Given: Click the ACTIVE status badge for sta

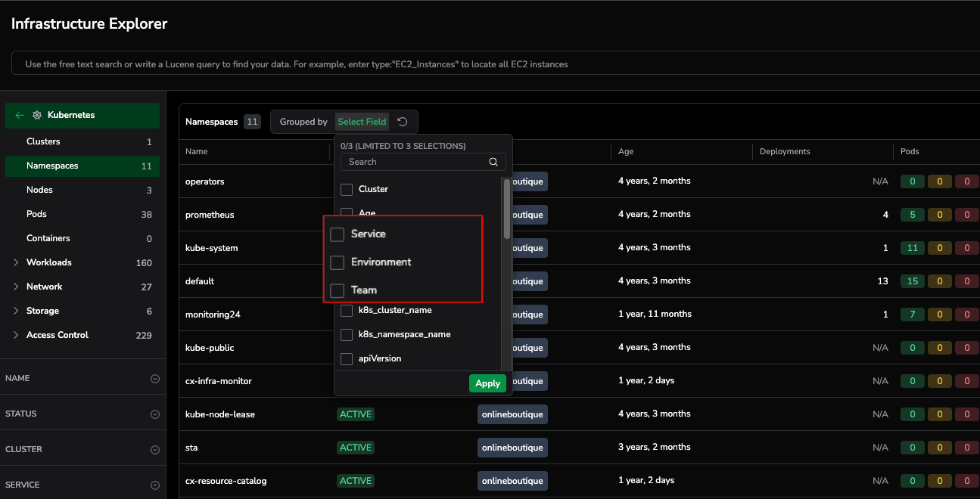Looking at the screenshot, I should click(356, 448).
